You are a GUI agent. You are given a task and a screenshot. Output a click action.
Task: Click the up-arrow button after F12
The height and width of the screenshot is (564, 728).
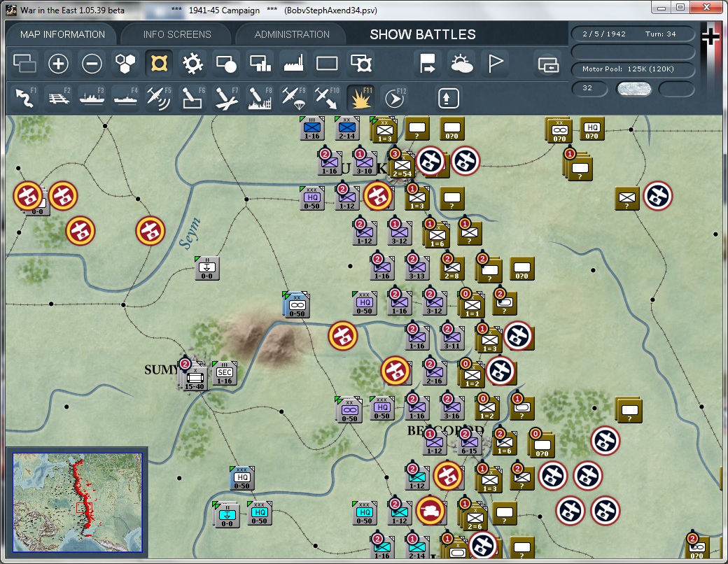click(x=448, y=98)
